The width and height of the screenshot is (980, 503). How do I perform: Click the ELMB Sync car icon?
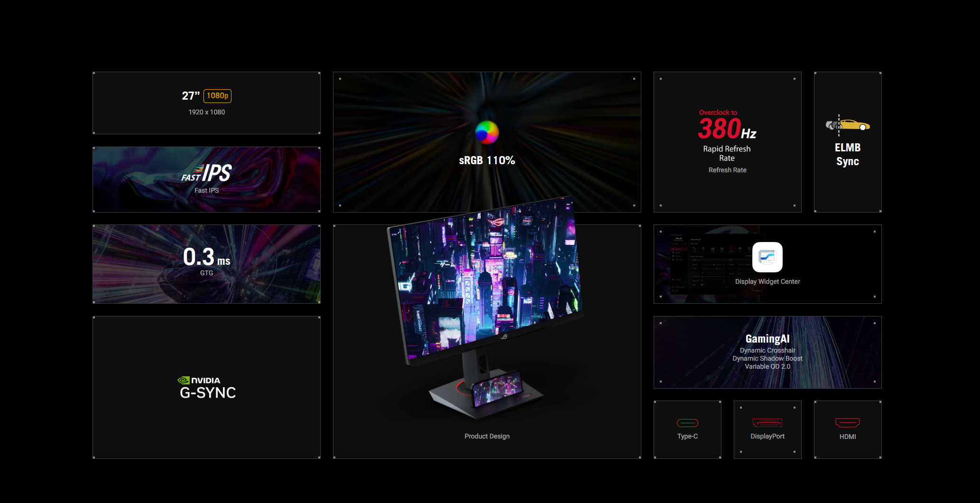[x=847, y=125]
